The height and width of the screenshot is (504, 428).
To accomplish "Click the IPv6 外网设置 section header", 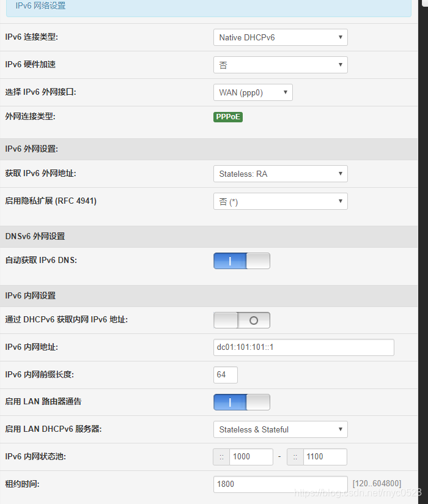I will click(x=209, y=149).
